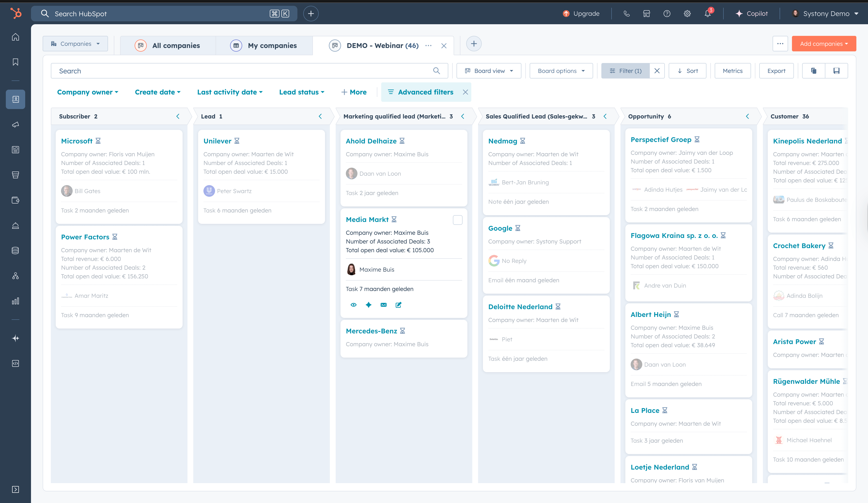The height and width of the screenshot is (503, 868).
Task: Open the Board options dropdown
Action: click(561, 71)
